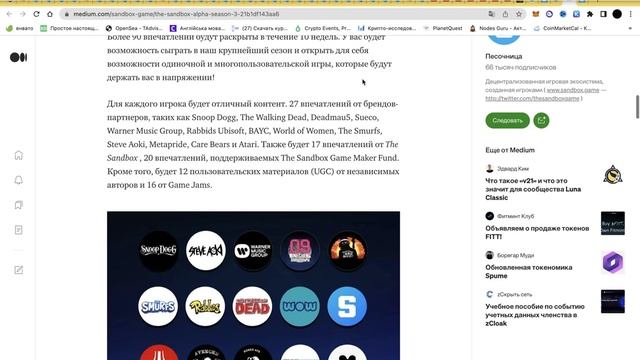The image size is (640, 360).
Task: Click the WoW logo circle
Action: click(x=300, y=306)
